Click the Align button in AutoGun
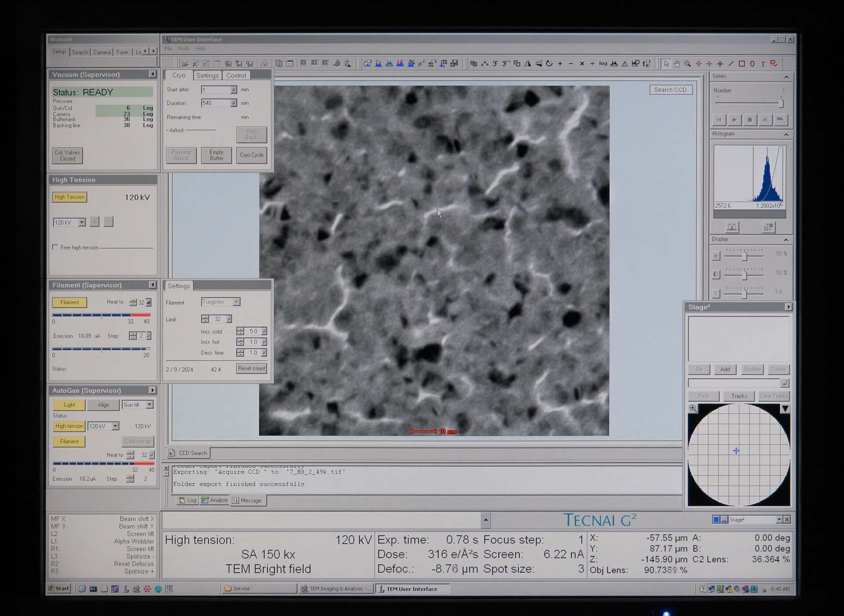Viewport: 844px width, 616px height. click(104, 405)
